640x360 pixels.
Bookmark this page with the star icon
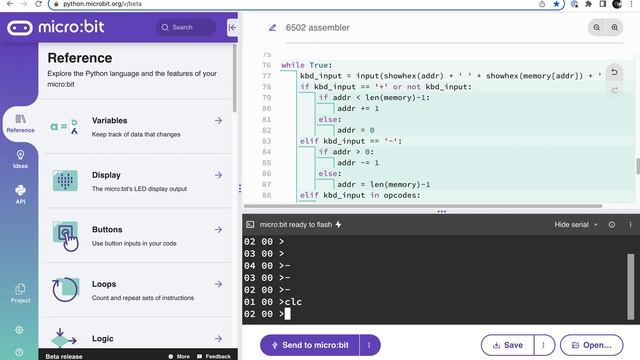[556, 4]
